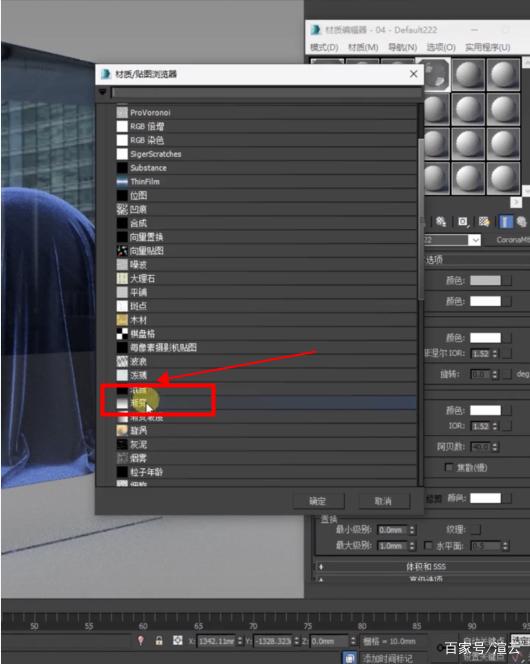Click the browser search input field
The width and height of the screenshot is (530, 664).
[x=266, y=92]
